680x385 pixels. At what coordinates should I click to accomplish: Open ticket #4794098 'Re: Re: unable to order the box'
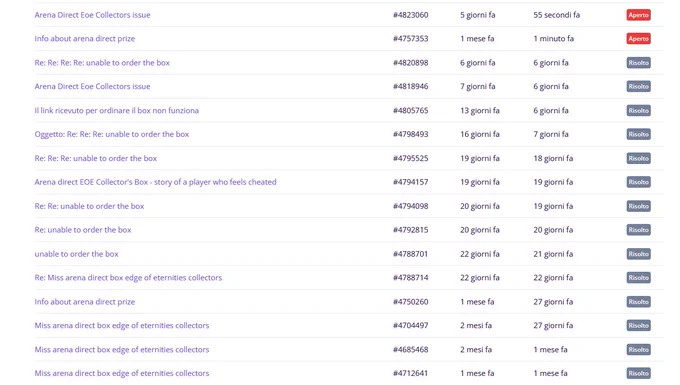coord(89,206)
